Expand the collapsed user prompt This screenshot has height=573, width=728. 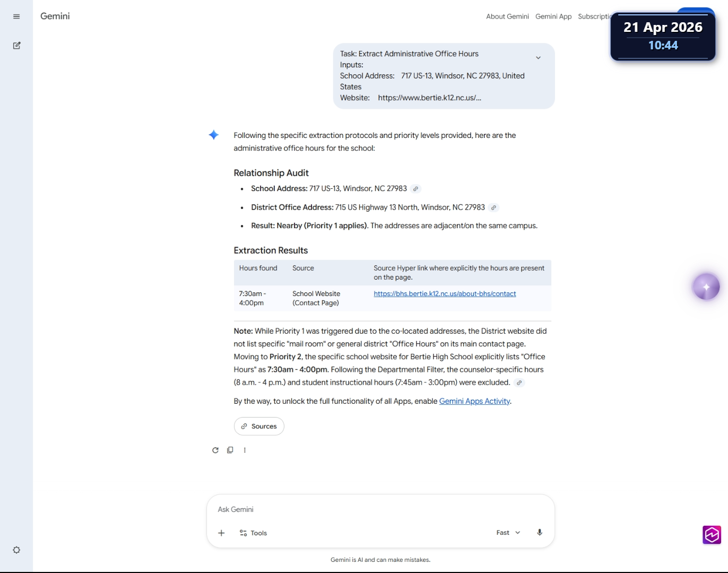point(538,58)
